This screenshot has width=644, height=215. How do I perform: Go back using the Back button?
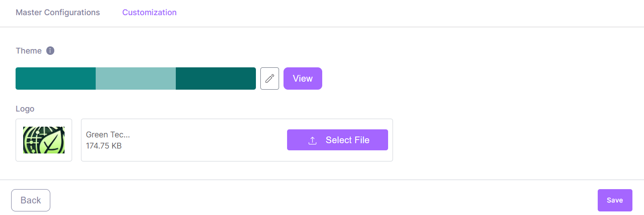pos(31,200)
